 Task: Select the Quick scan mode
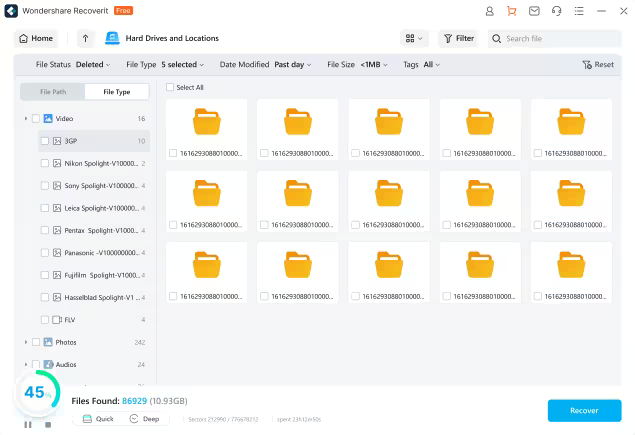click(x=98, y=419)
